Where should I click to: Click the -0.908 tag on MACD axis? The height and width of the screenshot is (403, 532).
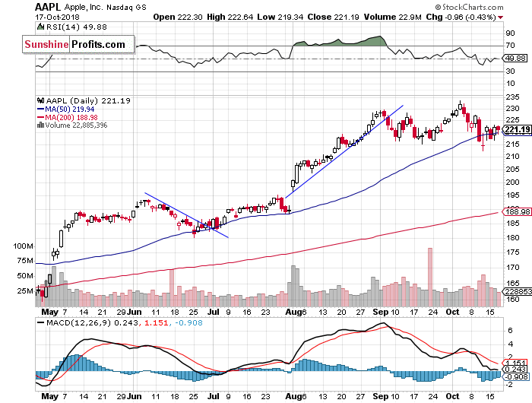(516, 376)
